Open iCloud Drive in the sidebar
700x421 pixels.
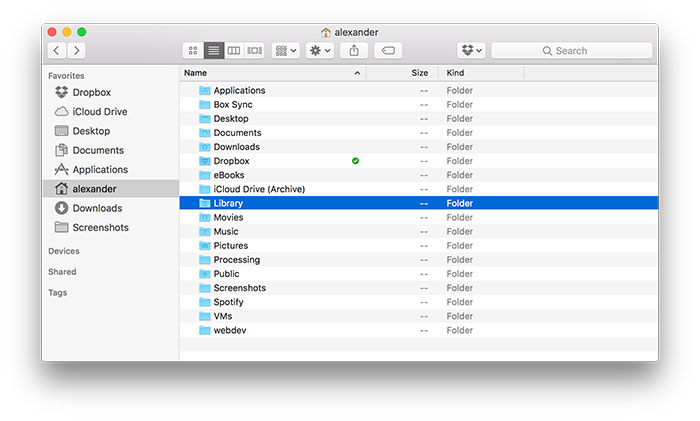[111, 112]
